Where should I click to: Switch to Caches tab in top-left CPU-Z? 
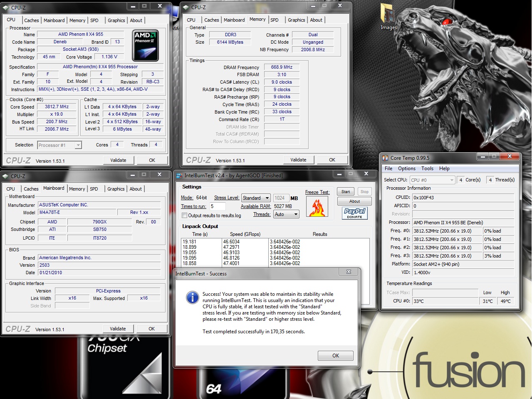point(31,20)
